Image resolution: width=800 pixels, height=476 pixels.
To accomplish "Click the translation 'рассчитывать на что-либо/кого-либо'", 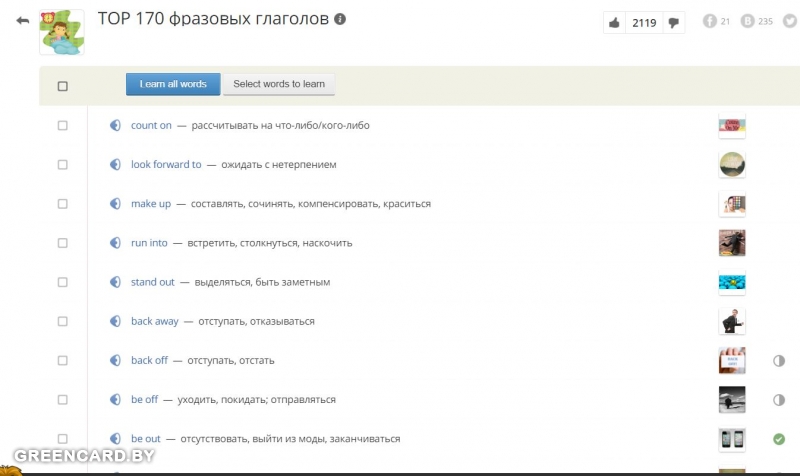I will [281, 126].
